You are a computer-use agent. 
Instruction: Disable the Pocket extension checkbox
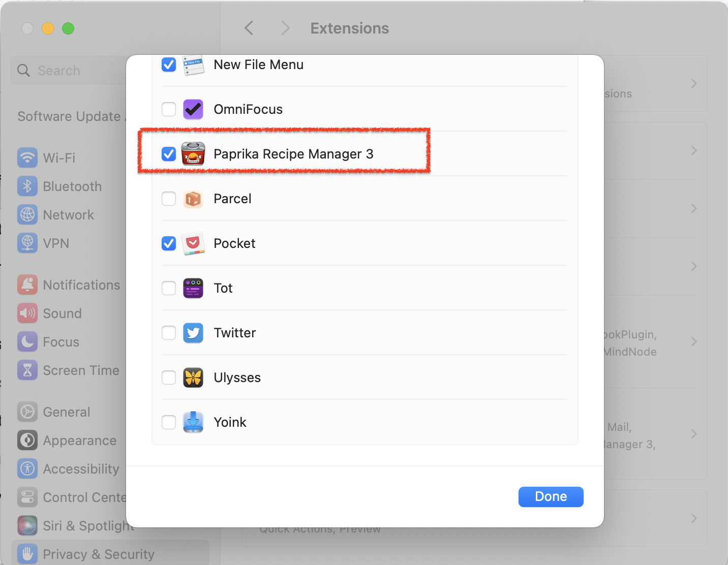[x=169, y=243]
